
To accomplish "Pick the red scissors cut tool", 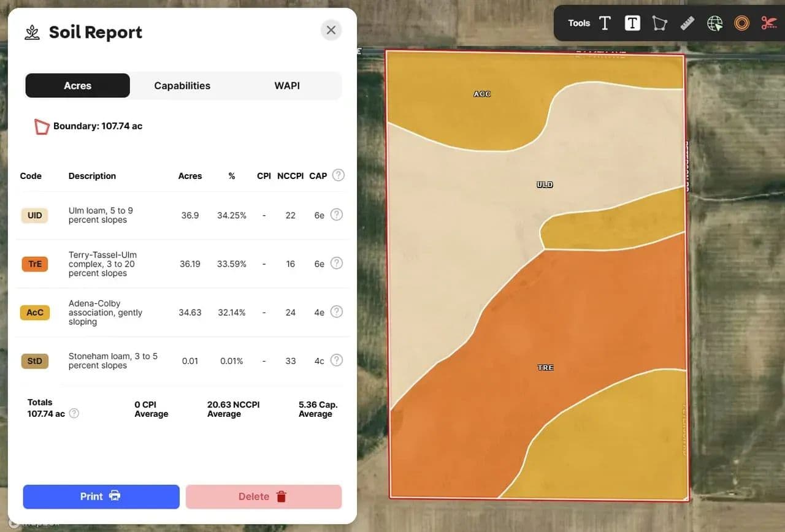I will 768,23.
